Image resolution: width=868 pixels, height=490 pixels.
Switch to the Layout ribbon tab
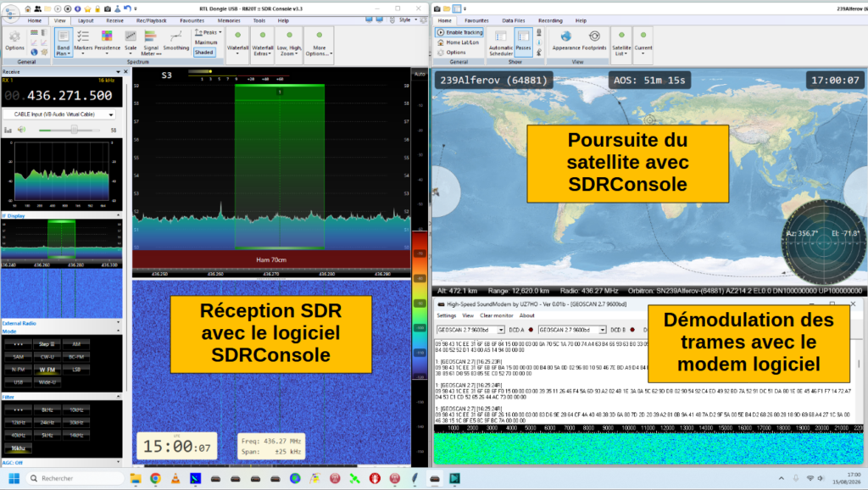(x=86, y=20)
